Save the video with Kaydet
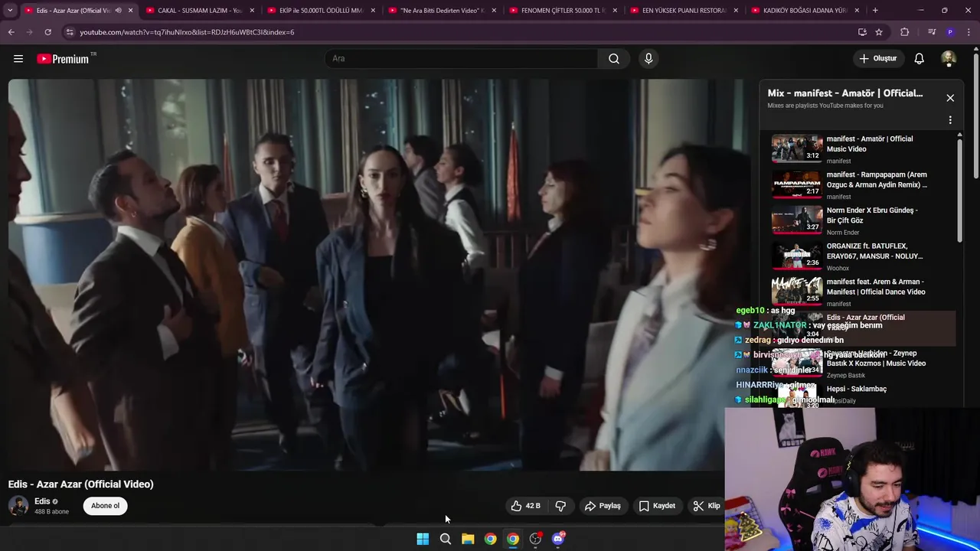The height and width of the screenshot is (551, 980). (657, 506)
